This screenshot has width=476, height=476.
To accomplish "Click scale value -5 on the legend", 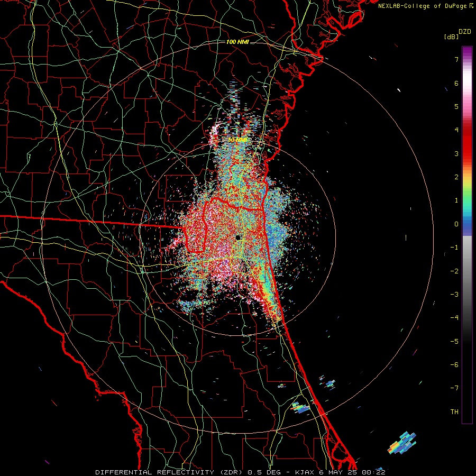I will click(x=454, y=342).
